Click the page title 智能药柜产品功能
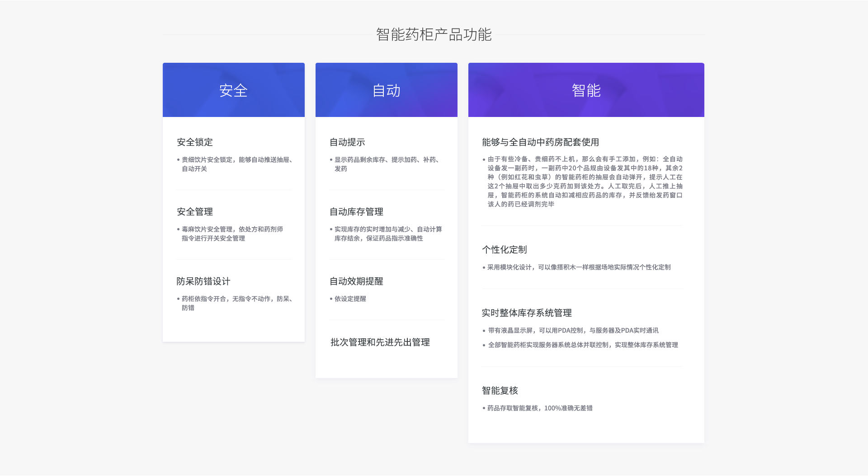 434,35
